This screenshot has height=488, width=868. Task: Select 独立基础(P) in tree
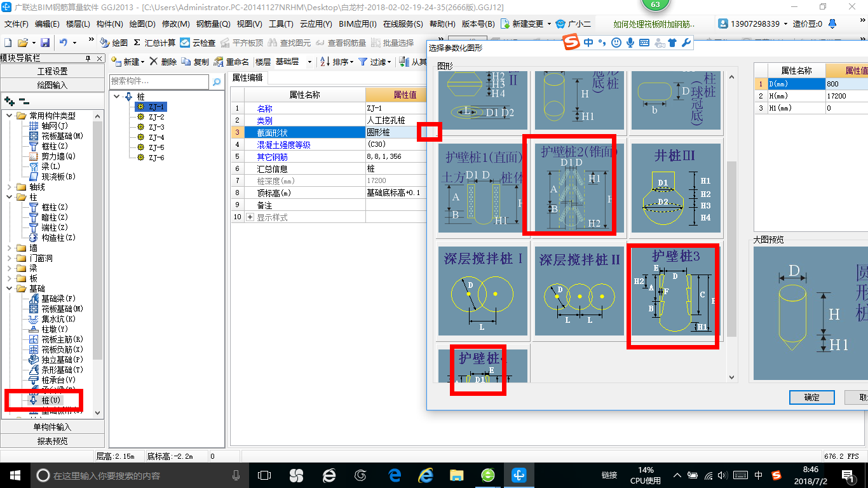point(55,360)
